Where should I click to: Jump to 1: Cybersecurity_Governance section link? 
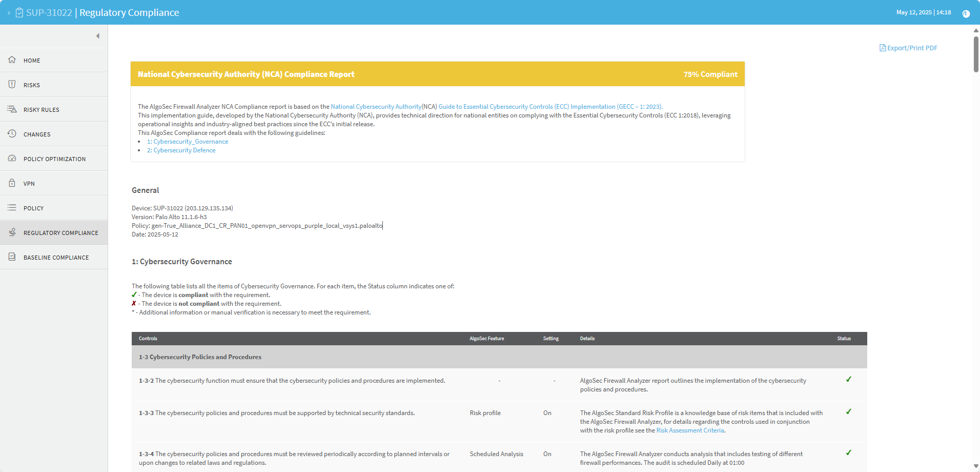[x=188, y=142]
